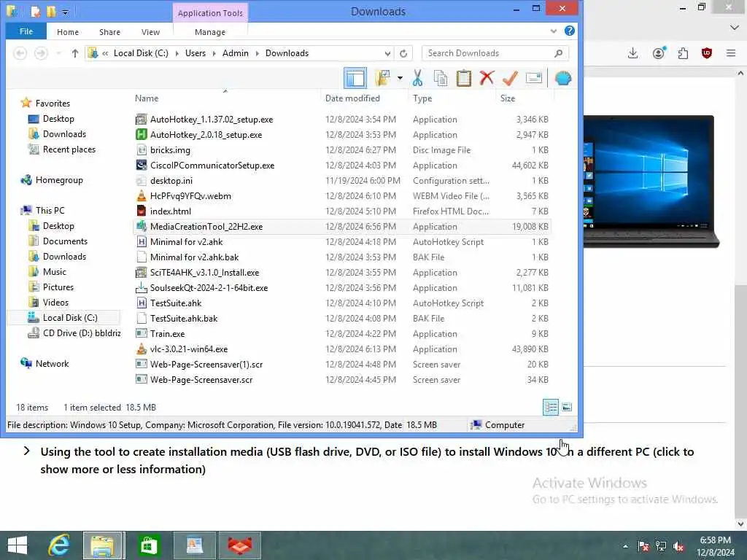
Task: Open address bar history dropdown
Action: [388, 53]
